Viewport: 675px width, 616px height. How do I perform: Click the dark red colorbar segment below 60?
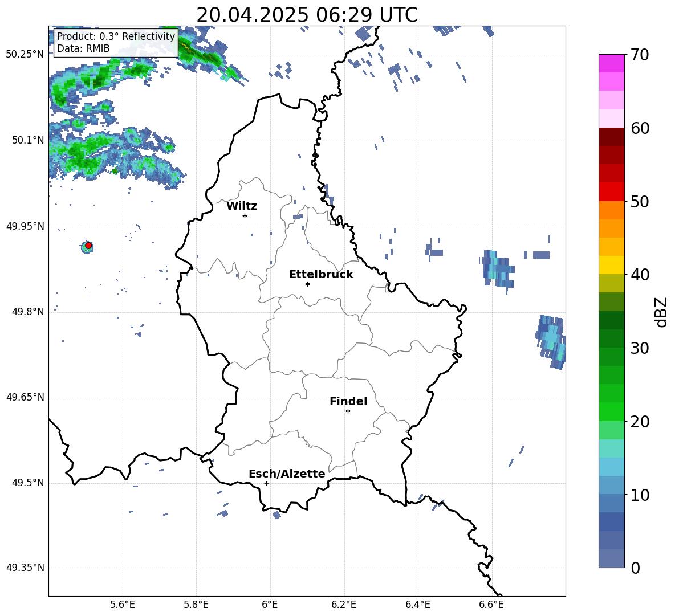pyautogui.click(x=611, y=137)
